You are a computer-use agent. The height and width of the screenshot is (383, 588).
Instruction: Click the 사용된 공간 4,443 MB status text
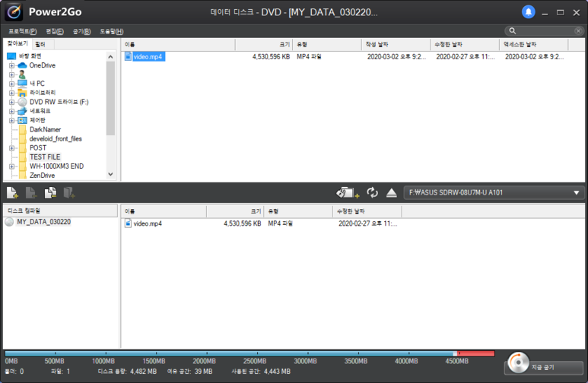pos(261,372)
